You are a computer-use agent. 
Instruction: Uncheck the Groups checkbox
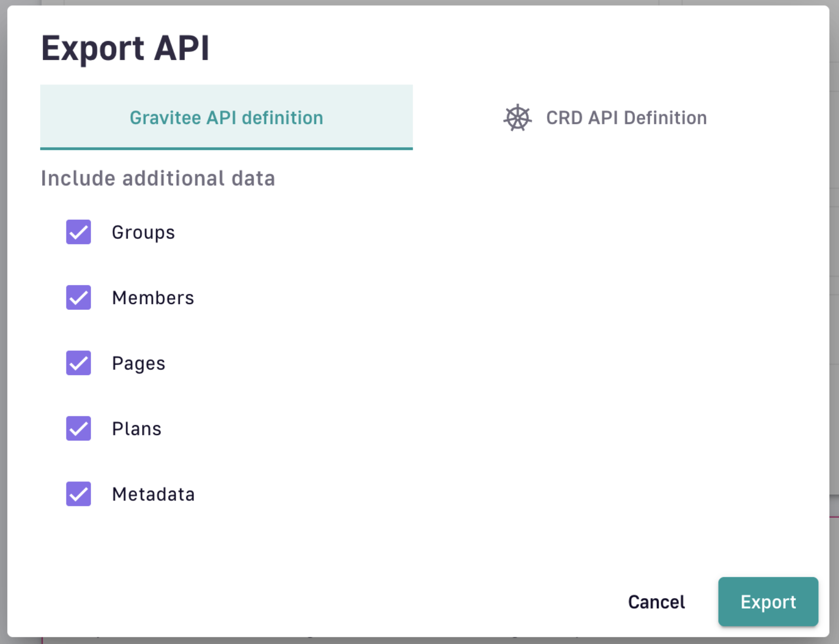tap(78, 232)
